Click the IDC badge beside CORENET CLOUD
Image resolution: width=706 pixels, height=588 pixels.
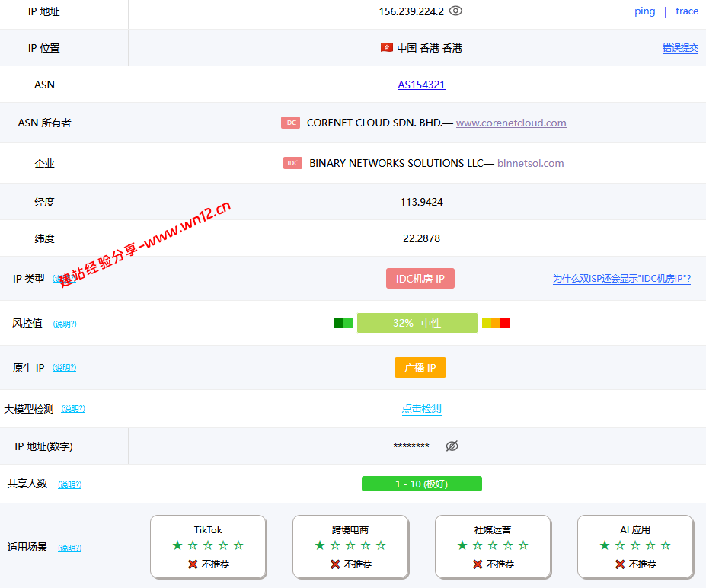point(290,123)
